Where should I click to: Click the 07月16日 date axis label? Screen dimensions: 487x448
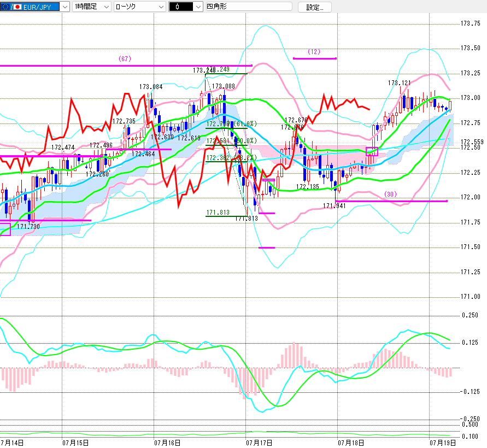point(167,443)
